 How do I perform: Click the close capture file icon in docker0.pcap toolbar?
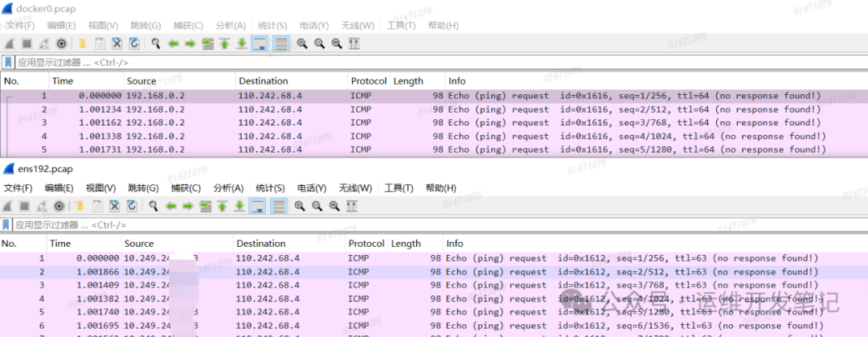(117, 43)
